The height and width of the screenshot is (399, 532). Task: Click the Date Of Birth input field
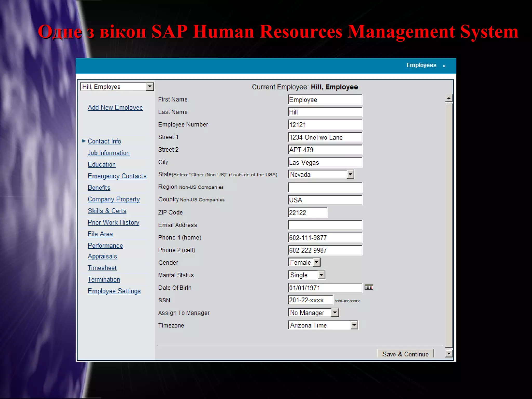point(325,288)
